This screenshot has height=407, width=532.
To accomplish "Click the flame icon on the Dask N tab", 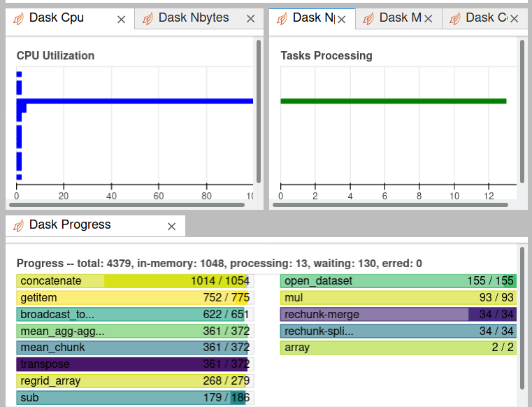I will pyautogui.click(x=282, y=19).
